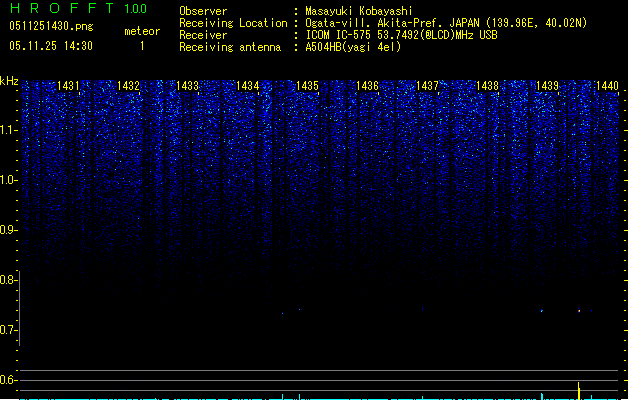Click the 'Observer' field label
Image resolution: width=629 pixels, height=400 pixels.
(x=203, y=11)
